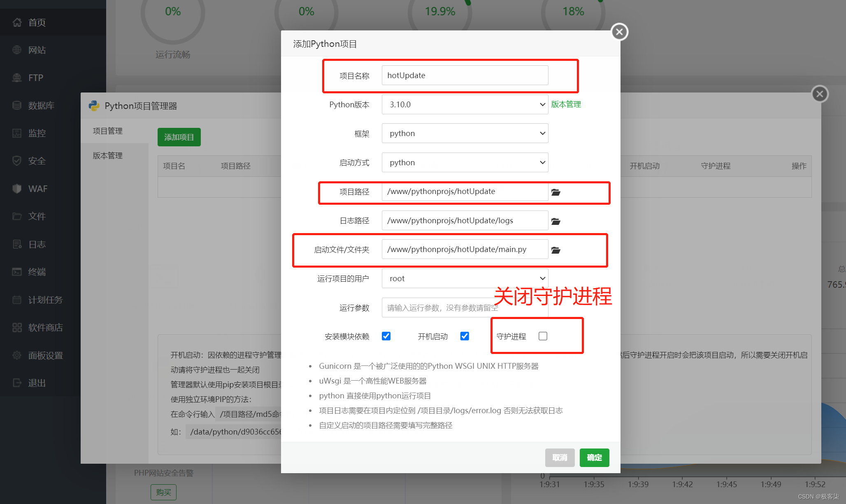
Task: Enable the daemon process checkbox
Action: click(x=543, y=336)
